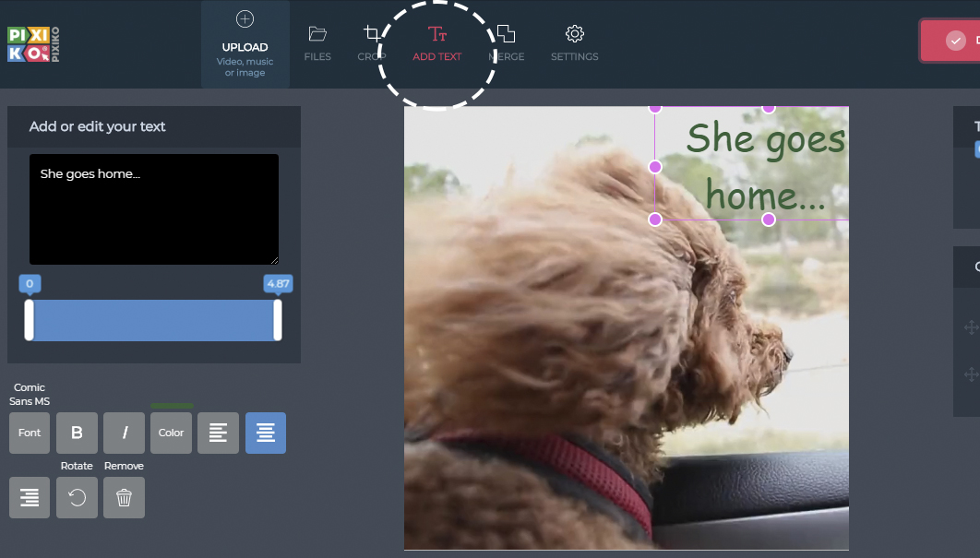Click the text timeline range bar
The width and height of the screenshot is (980, 558).
point(153,320)
